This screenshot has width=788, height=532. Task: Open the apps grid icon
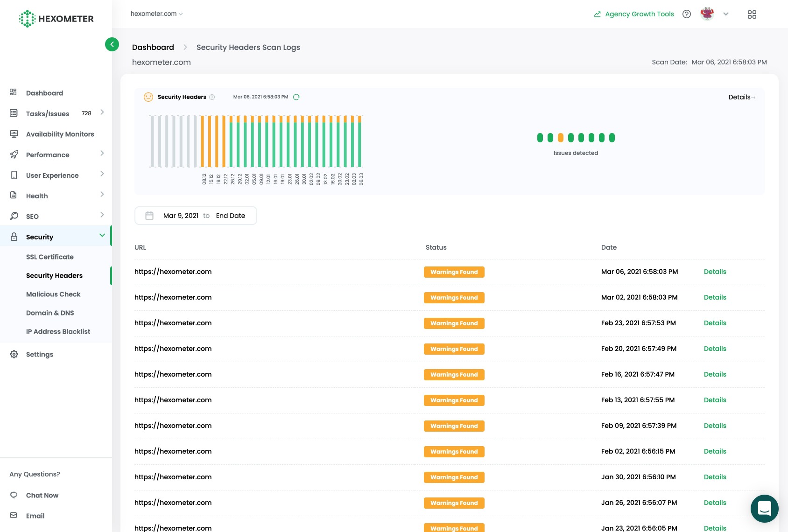752,14
